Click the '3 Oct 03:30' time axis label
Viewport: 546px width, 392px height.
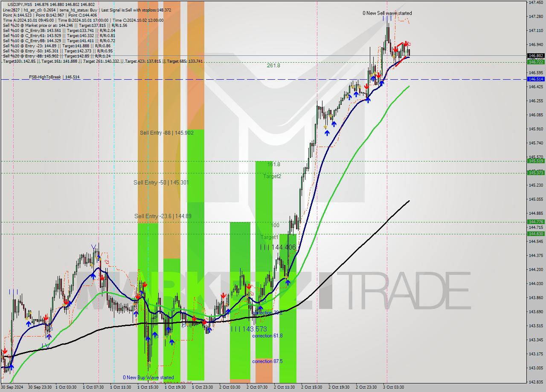pyautogui.click(x=393, y=387)
